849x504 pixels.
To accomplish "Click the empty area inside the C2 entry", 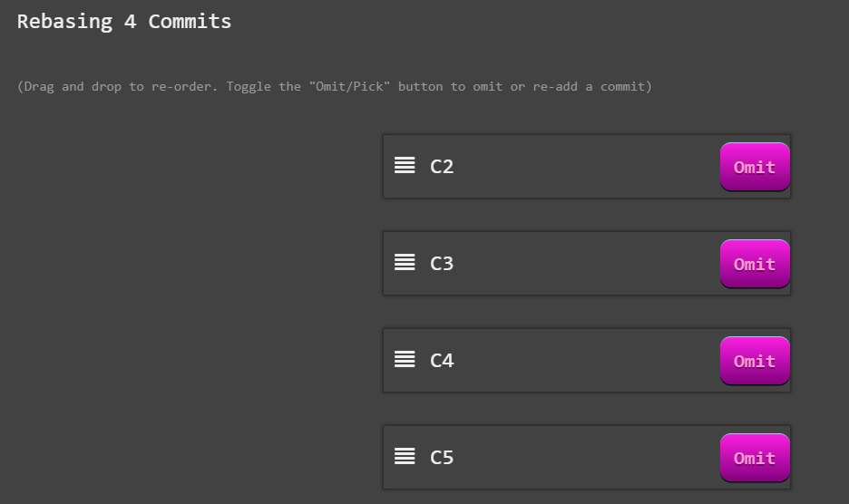I will click(x=585, y=167).
